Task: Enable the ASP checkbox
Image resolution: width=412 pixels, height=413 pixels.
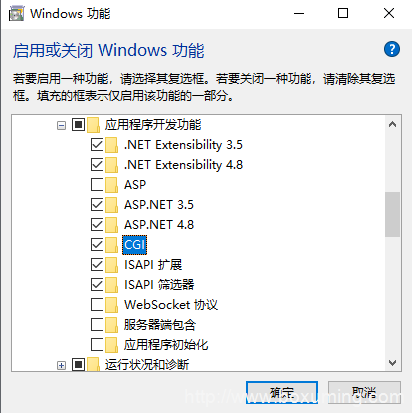Action: [x=97, y=184]
